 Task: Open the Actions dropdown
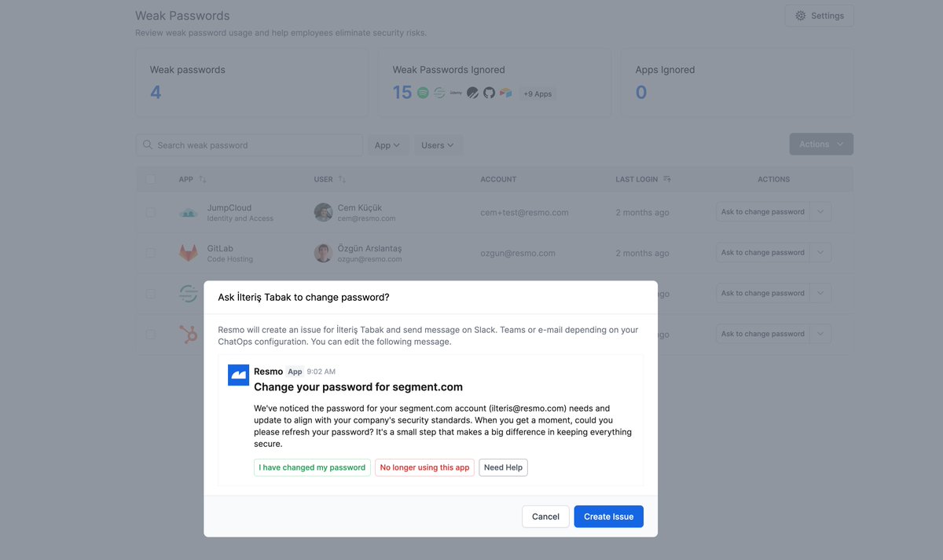click(x=821, y=144)
